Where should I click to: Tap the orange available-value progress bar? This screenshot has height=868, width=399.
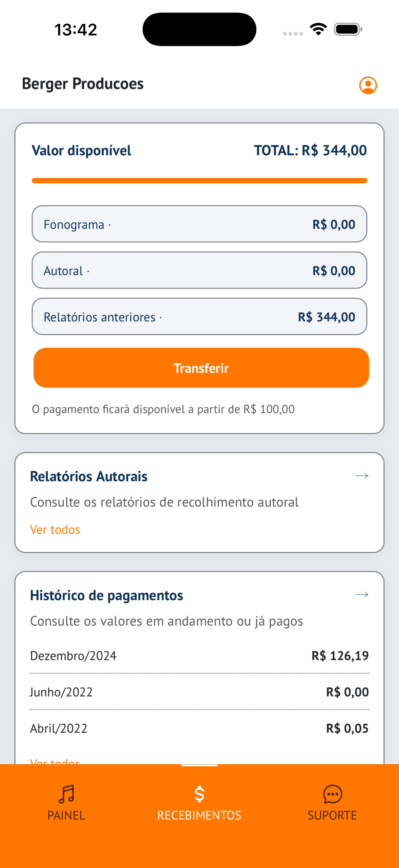coord(199,181)
